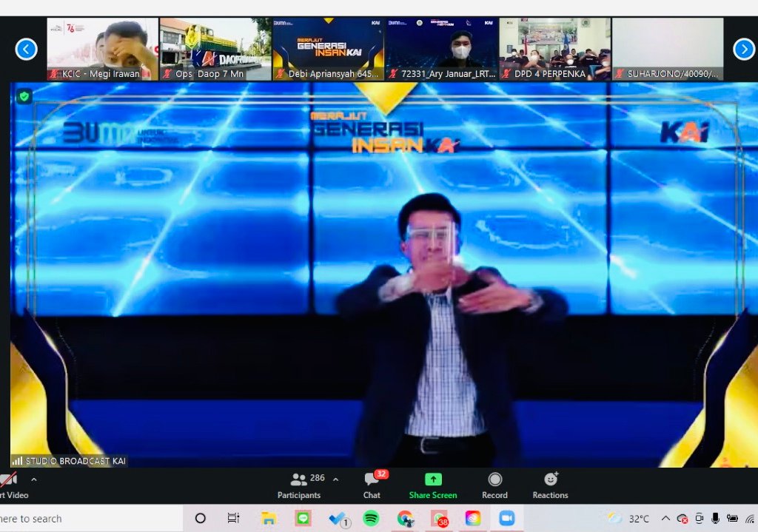The height and width of the screenshot is (532, 758).
Task: Open the Participants panel
Action: [x=299, y=485]
